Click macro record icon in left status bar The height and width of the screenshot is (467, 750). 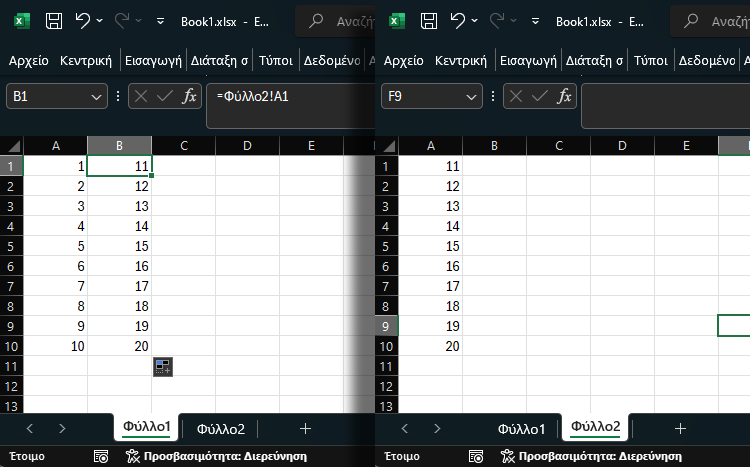point(101,456)
